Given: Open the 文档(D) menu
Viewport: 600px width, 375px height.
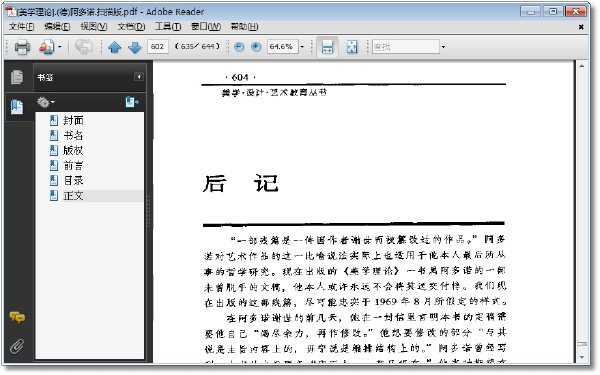Looking at the screenshot, I should [x=131, y=26].
